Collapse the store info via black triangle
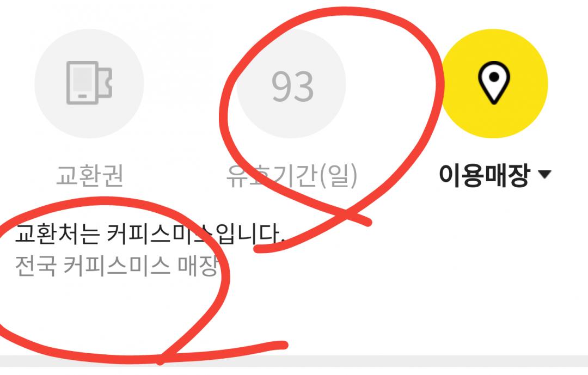The image size is (588, 375). tap(544, 174)
